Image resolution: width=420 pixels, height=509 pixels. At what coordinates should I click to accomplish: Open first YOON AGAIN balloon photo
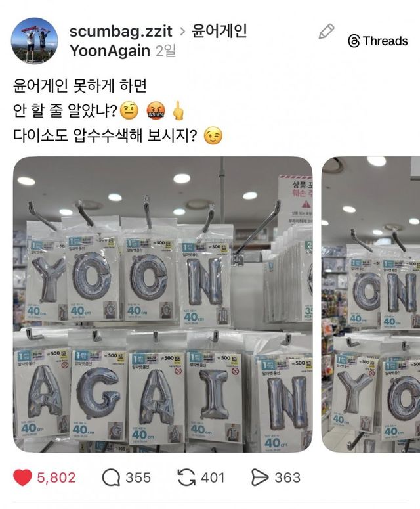163,304
